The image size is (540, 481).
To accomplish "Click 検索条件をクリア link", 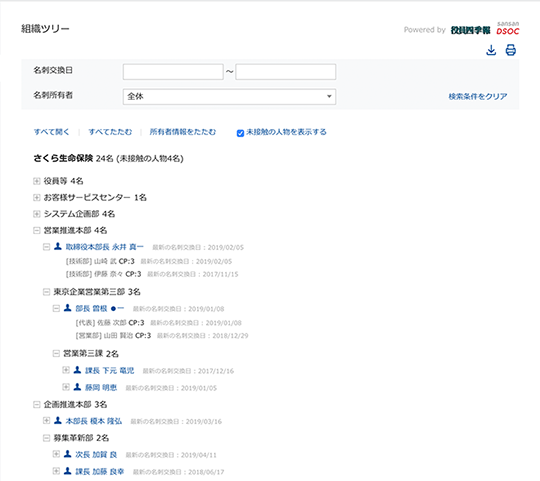I will pyautogui.click(x=478, y=96).
